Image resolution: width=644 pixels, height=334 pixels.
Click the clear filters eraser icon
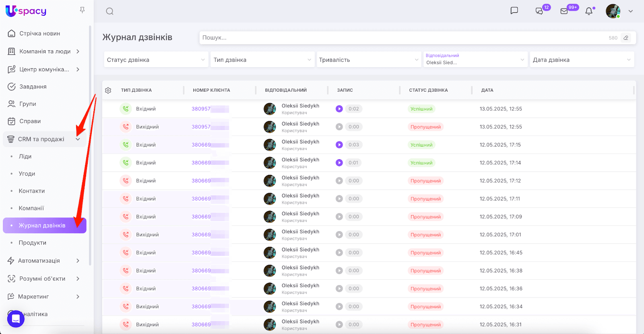625,38
